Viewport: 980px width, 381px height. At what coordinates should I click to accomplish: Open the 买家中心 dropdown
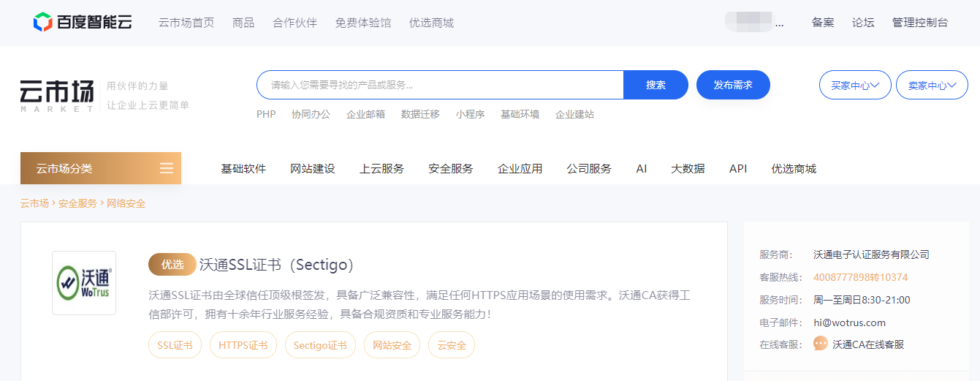[854, 86]
